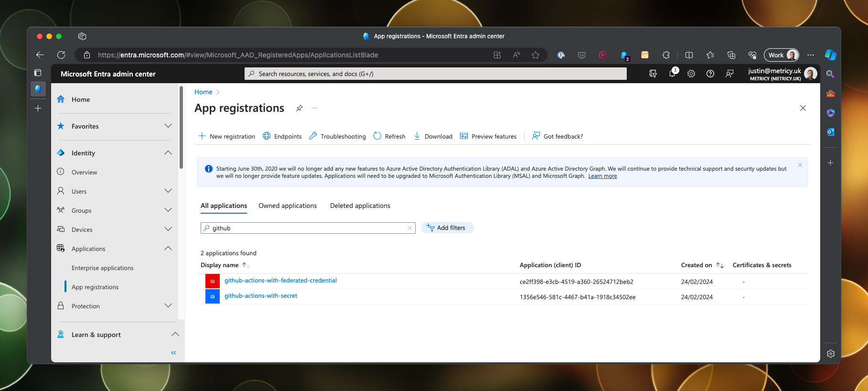Open Troubleshooting
Viewport: 868px width, 391px height.
(x=337, y=136)
